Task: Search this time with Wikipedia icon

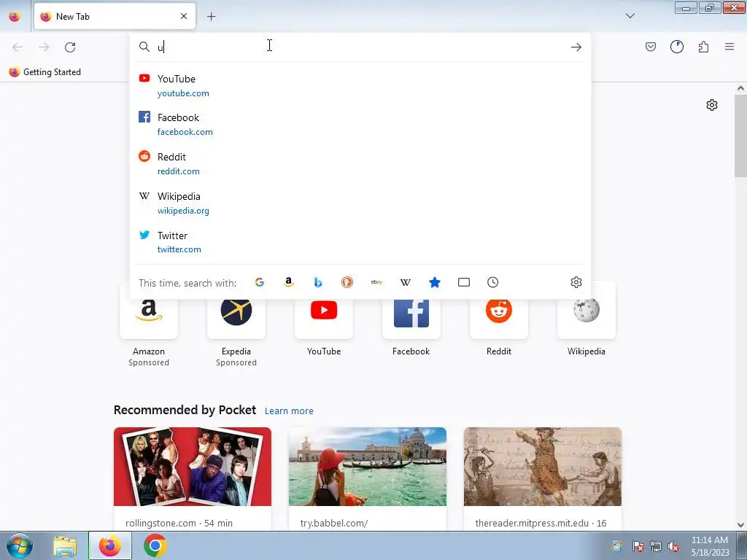Action: [406, 282]
